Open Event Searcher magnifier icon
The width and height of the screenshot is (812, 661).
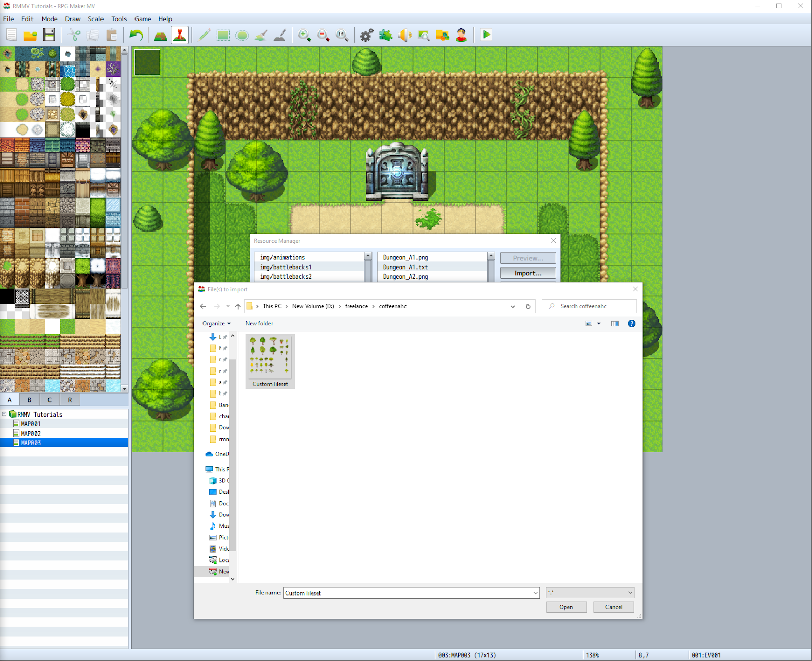click(x=423, y=35)
